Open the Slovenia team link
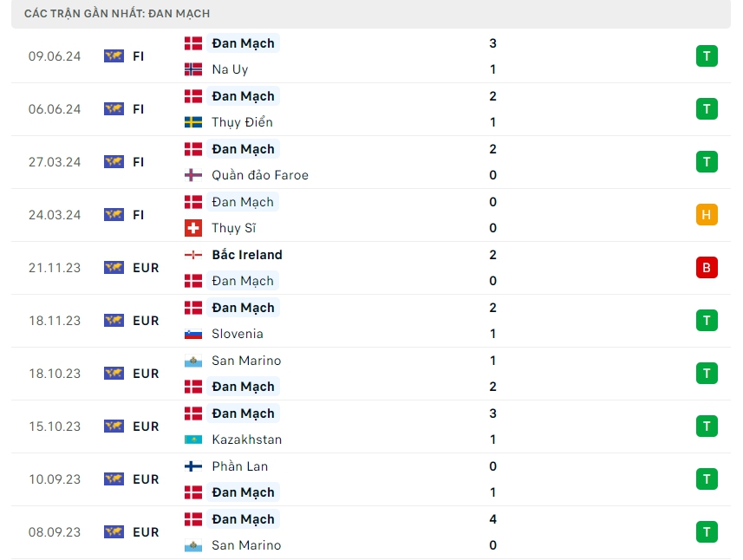This screenshot has height=560, width=743. click(237, 334)
